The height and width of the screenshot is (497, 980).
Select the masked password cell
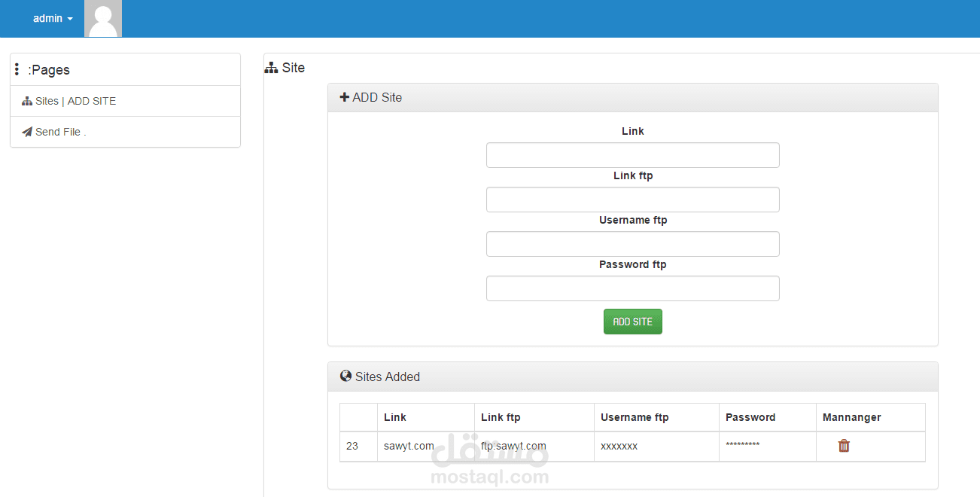(768, 446)
